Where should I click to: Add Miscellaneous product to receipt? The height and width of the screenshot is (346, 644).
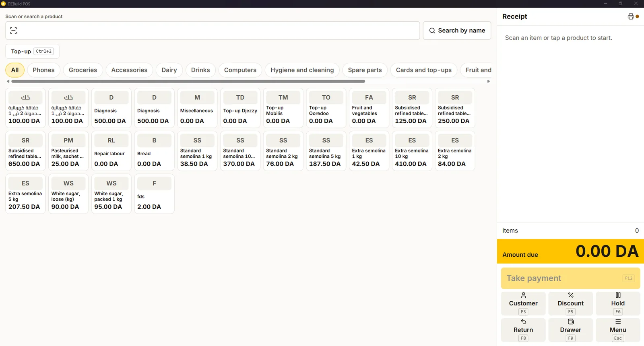coord(197,108)
